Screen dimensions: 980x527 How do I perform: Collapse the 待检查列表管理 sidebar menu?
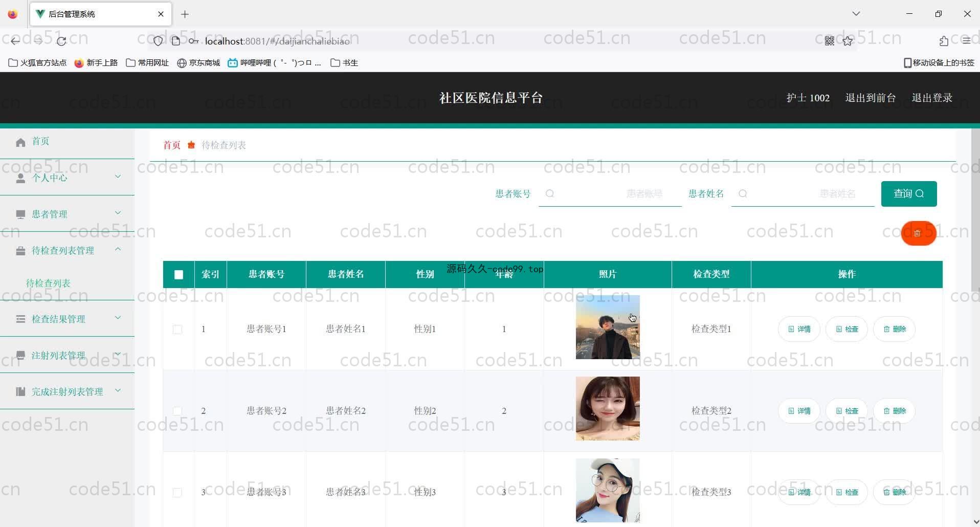pos(67,250)
